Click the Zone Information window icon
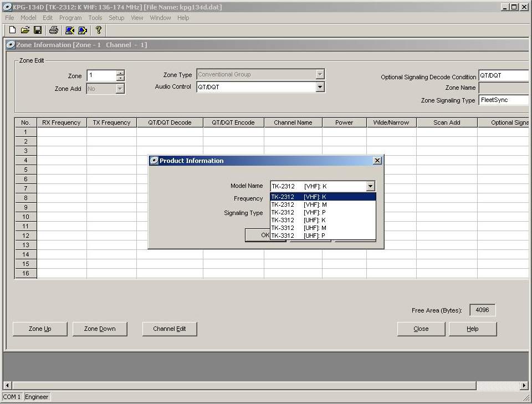 (x=11, y=45)
